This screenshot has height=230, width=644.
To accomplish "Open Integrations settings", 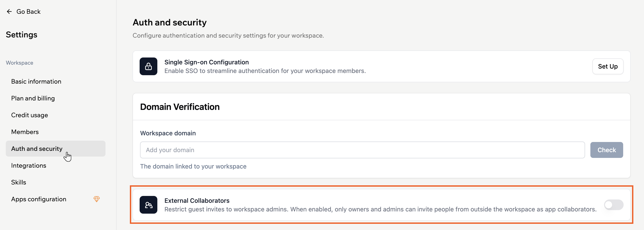I will tap(55, 165).
